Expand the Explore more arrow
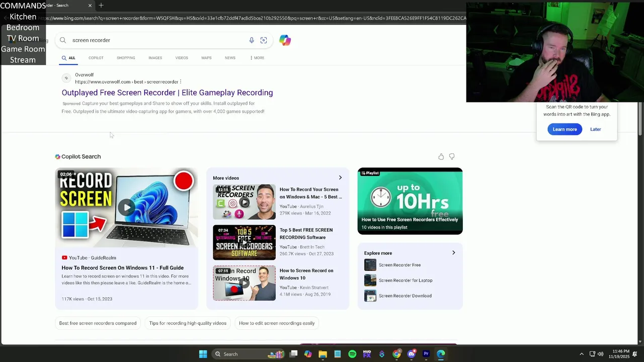Viewport: 644px width, 362px height. (453, 253)
